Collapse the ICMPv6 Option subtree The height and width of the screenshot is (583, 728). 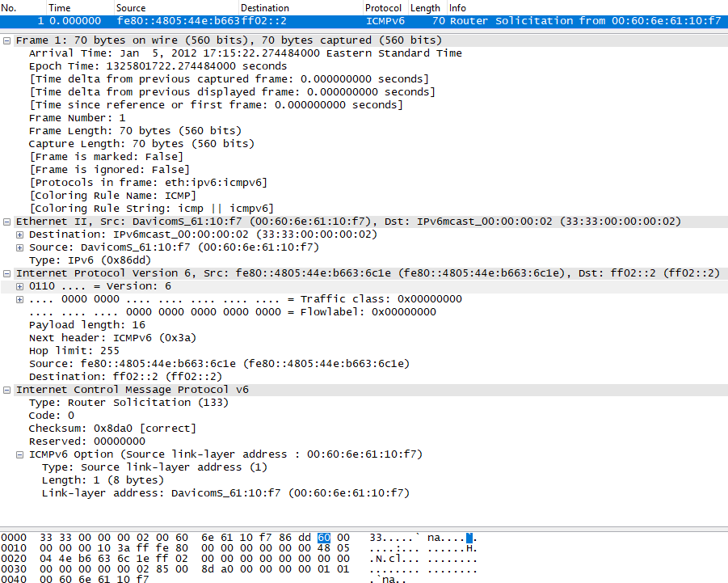19,454
